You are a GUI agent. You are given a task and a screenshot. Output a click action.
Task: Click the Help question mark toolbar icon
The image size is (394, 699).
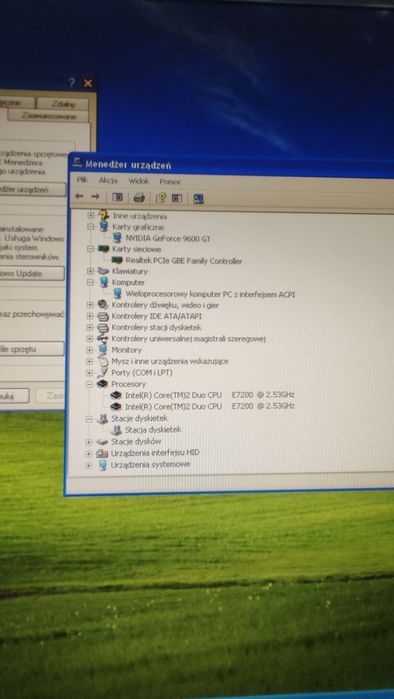tap(160, 198)
